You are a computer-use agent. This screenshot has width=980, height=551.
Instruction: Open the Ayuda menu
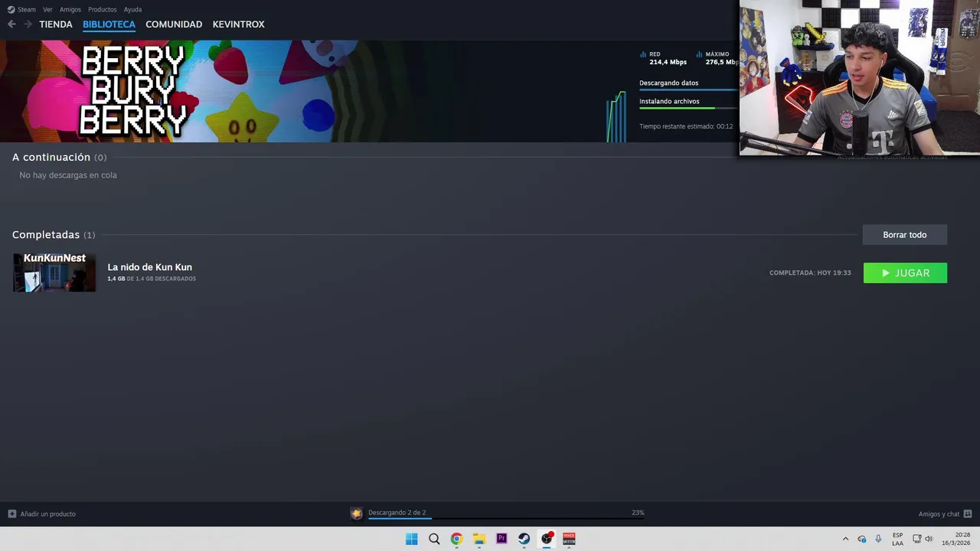tap(132, 9)
